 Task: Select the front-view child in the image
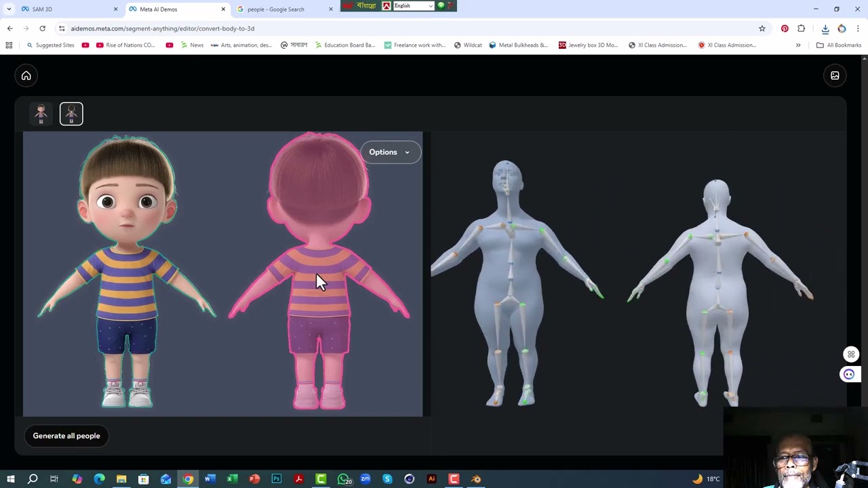[127, 272]
